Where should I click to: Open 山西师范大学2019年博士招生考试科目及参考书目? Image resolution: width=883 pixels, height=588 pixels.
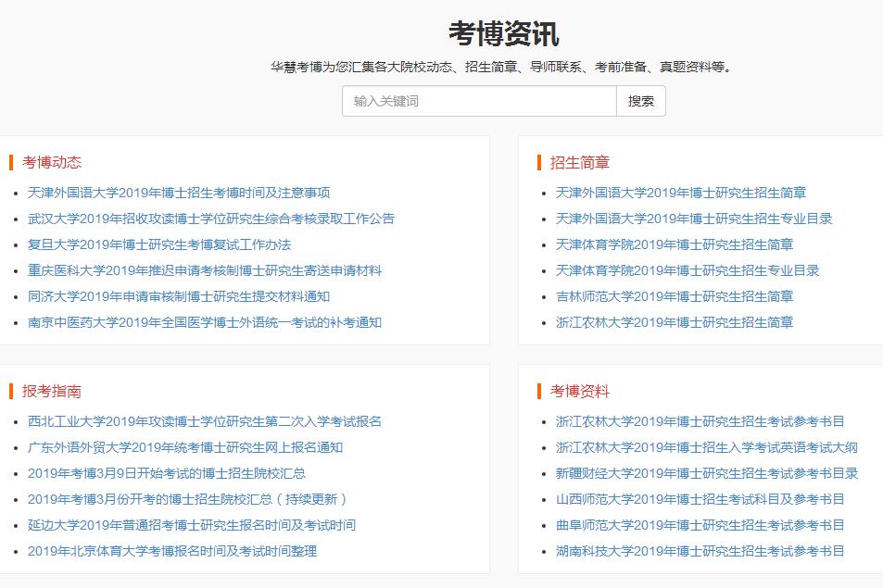[x=700, y=499]
